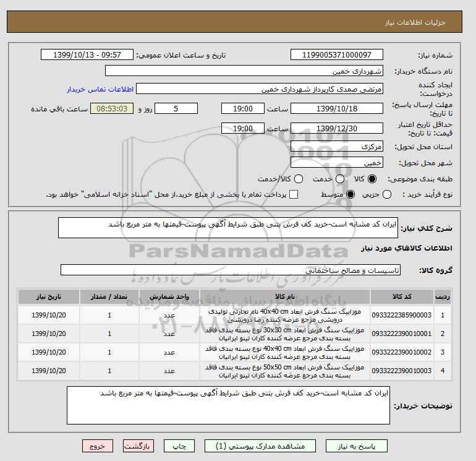Select the کالا radio button
The height and width of the screenshot is (461, 476).
[x=372, y=179]
